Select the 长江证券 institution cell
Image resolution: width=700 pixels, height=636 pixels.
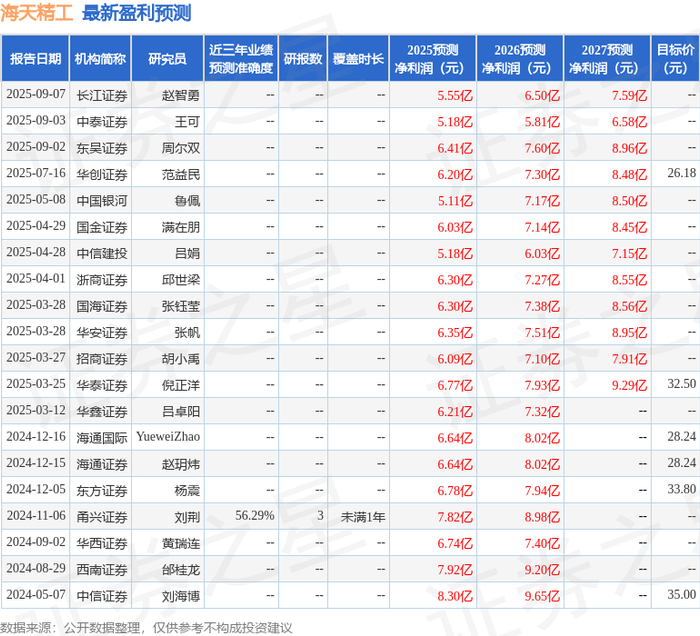point(102,95)
